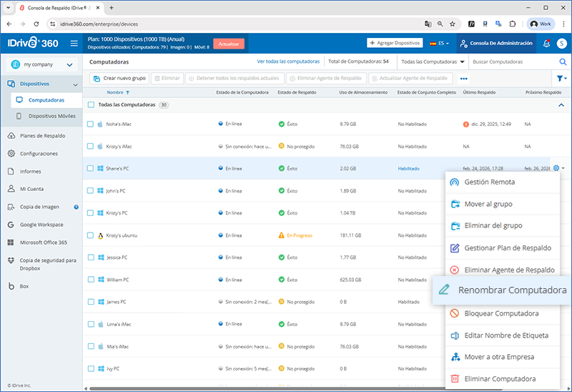Collapse the Todas las Computadoras group chevron
Screen dimensions: 572x392
(x=561, y=105)
